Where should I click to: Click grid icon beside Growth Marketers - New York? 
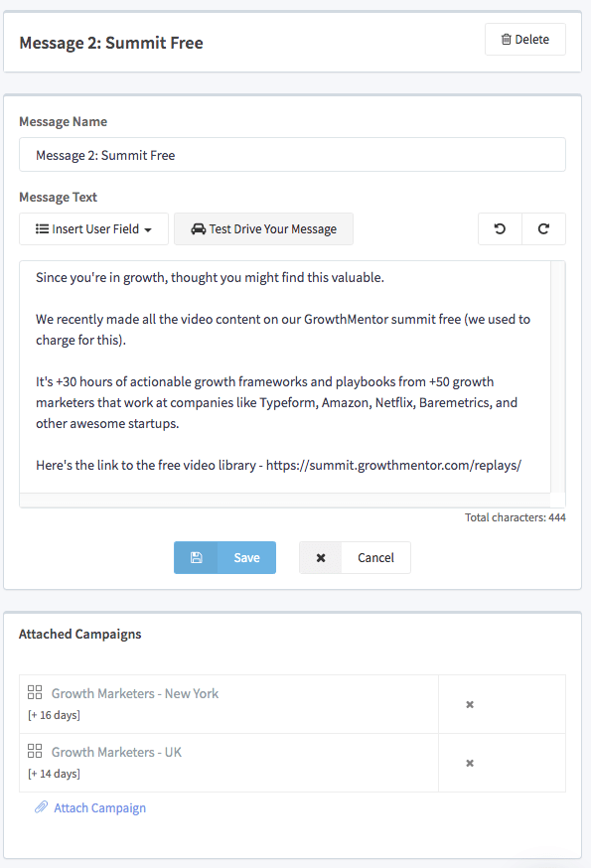tap(35, 692)
